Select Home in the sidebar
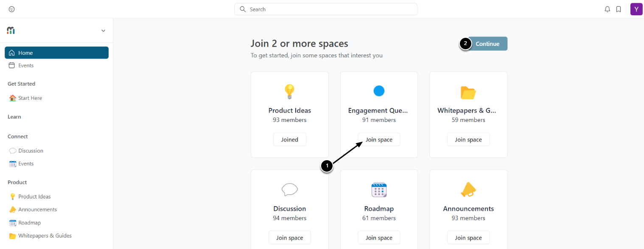Viewport: 644px width, 249px height. click(x=56, y=53)
